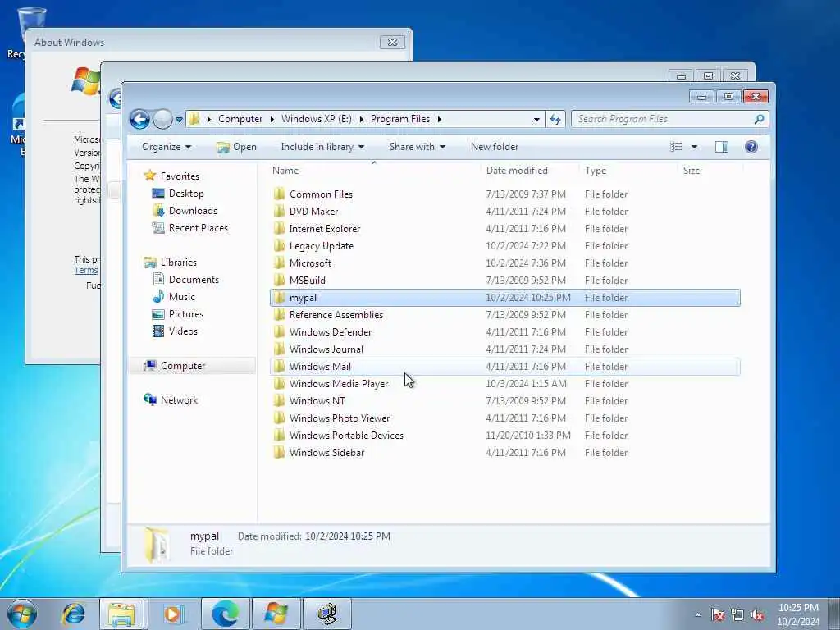Open the Include in library menu
Screen dimensions: 840x630
tap(322, 147)
